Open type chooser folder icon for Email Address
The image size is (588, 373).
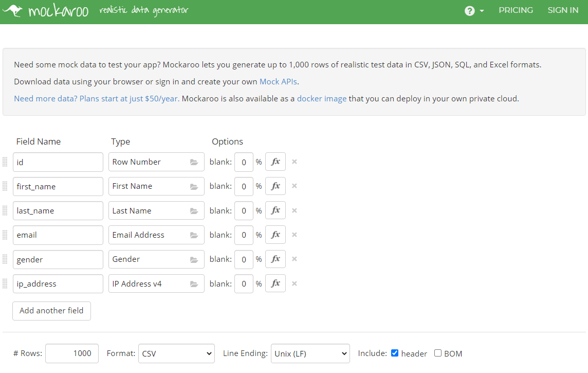[194, 235]
